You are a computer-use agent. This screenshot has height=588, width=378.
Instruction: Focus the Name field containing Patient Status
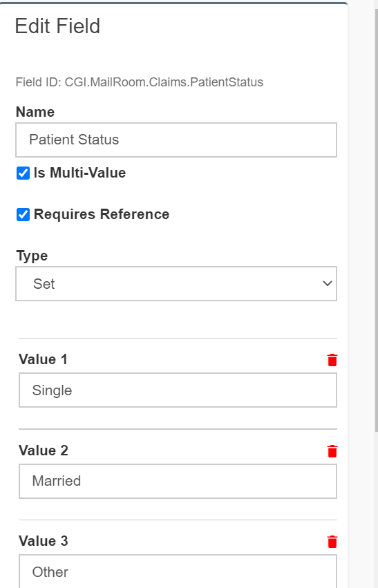(x=176, y=140)
